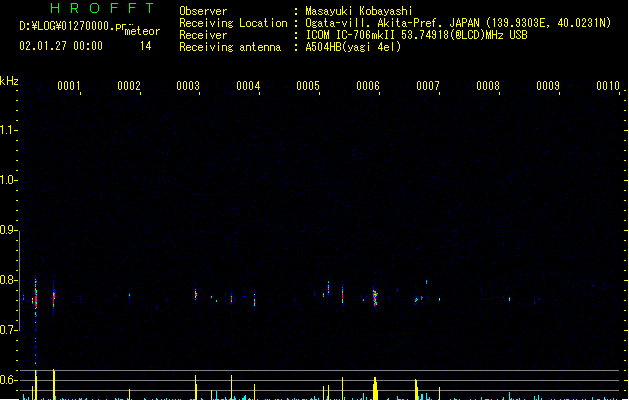Click the 0010 time marker
This screenshot has width=629, height=400.
(x=608, y=86)
